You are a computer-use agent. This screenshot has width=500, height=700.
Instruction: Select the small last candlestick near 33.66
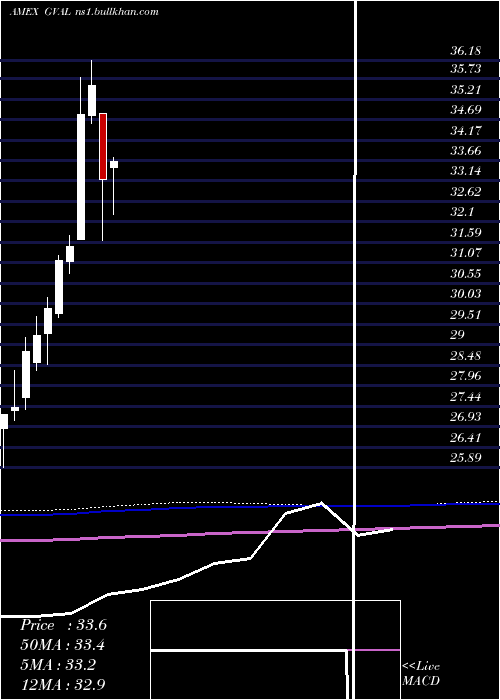pos(114,164)
